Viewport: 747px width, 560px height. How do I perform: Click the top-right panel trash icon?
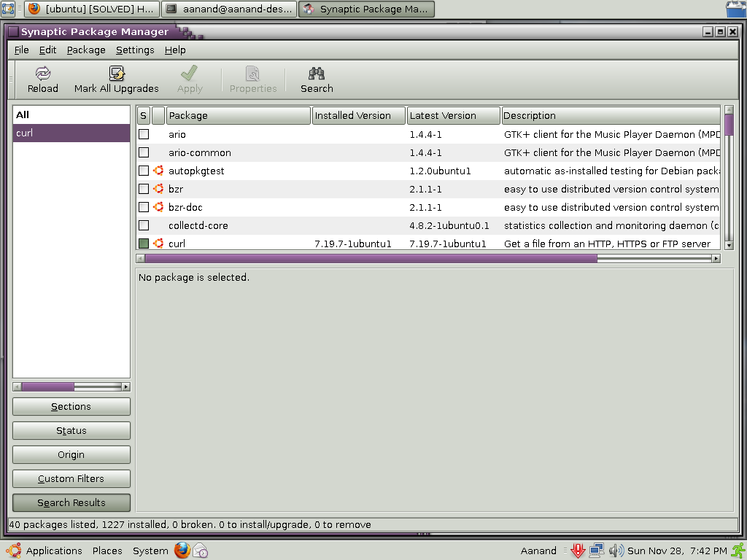[735, 9]
